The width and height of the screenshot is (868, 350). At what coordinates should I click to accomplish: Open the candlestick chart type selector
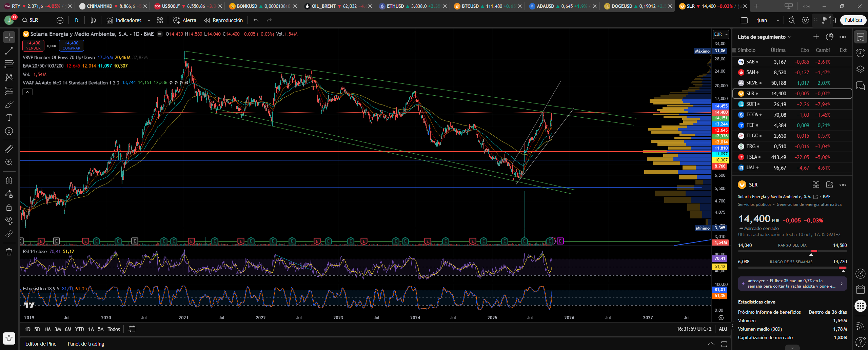click(93, 20)
